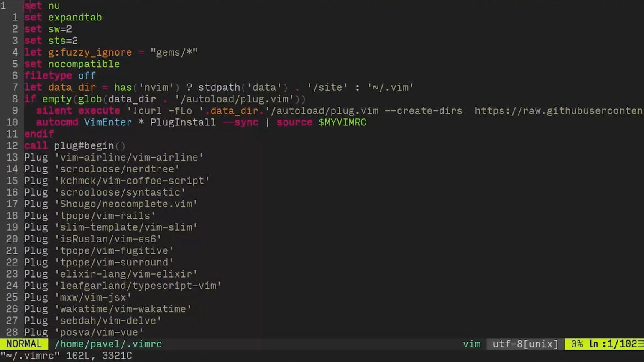The height and width of the screenshot is (362, 644).
Task: Click Plug 'tpope/vim-fugitive' line
Action: 99,252
